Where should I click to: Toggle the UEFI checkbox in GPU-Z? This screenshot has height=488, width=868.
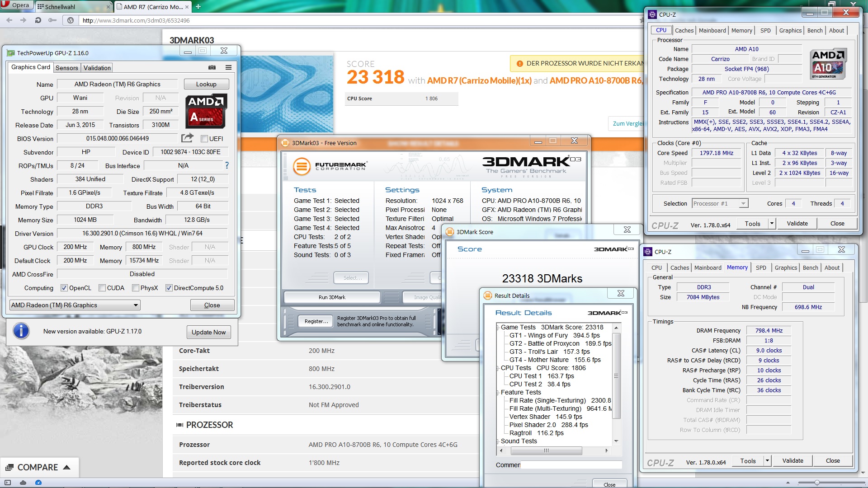point(204,139)
